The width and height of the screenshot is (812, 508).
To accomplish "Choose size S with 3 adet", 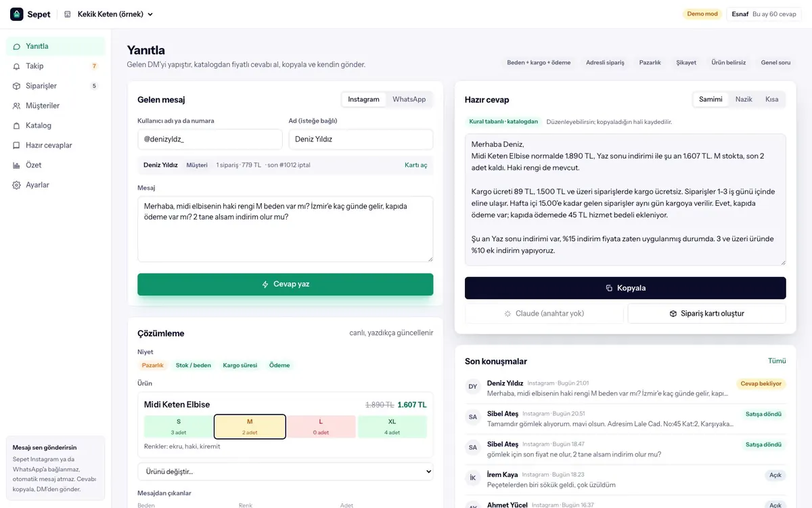I will (179, 427).
